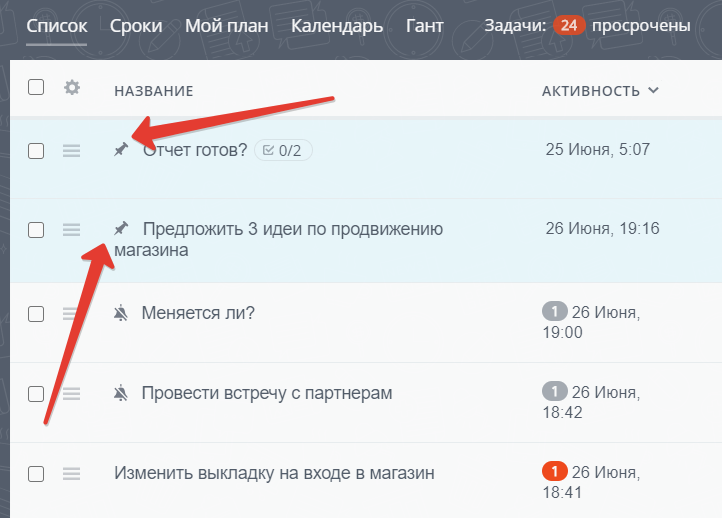Open task 'Изменить выкладку на входе в магазин'

pyautogui.click(x=274, y=473)
